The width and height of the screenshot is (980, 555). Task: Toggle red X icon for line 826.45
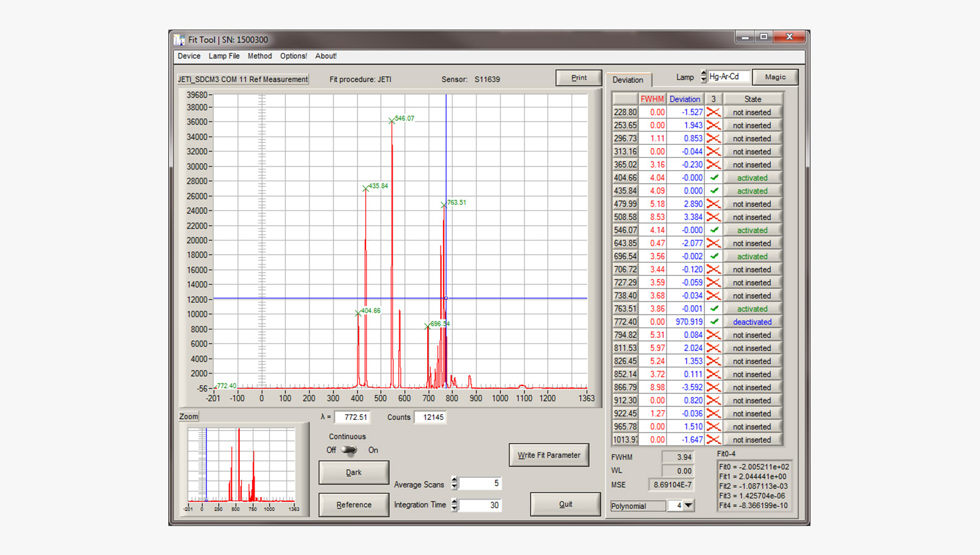714,361
